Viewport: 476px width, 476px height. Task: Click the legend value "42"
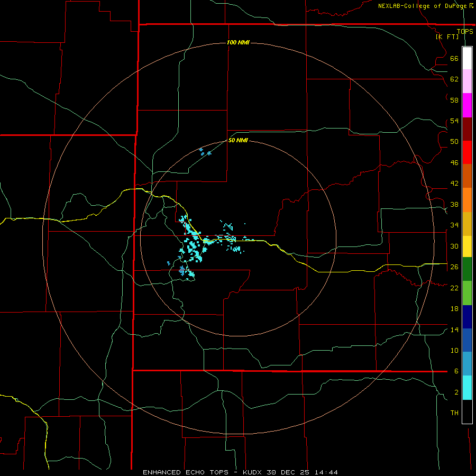tap(454, 184)
